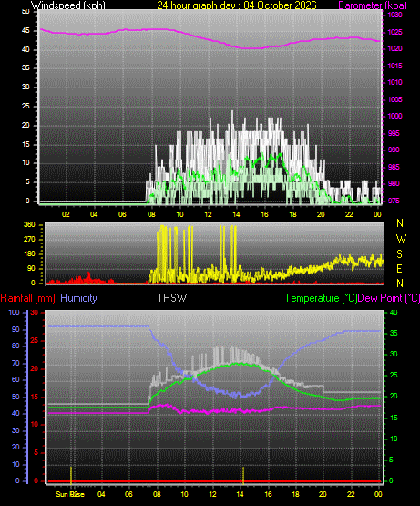Click the 100 value on Humidity axis
This screenshot has width=420, height=506.
click(15, 312)
